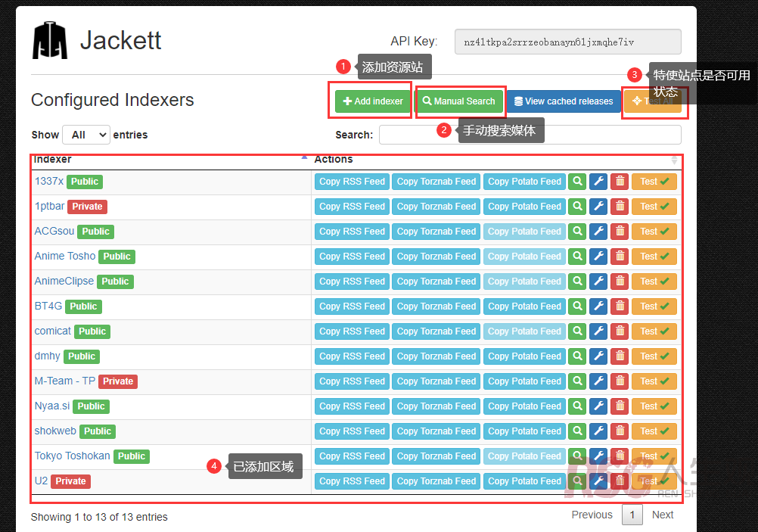Go to the Next page

(663, 515)
